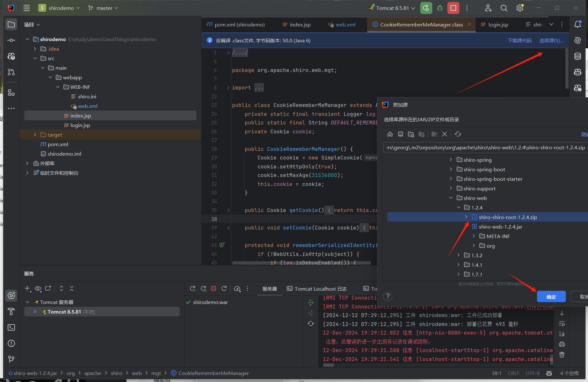Switch to login.jsp editor tab
Viewport: 588px width, 382px height.
click(495, 25)
